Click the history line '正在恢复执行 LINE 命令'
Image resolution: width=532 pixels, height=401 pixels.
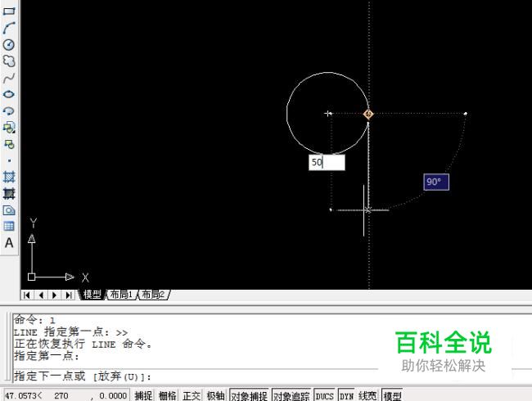pos(83,344)
